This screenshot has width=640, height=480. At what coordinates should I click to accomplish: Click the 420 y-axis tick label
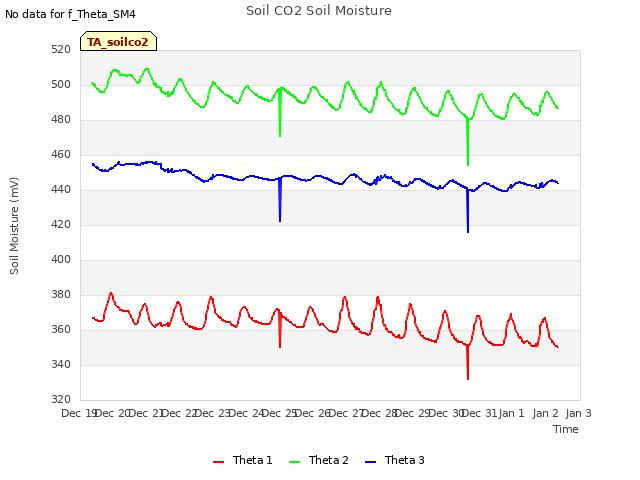61,224
